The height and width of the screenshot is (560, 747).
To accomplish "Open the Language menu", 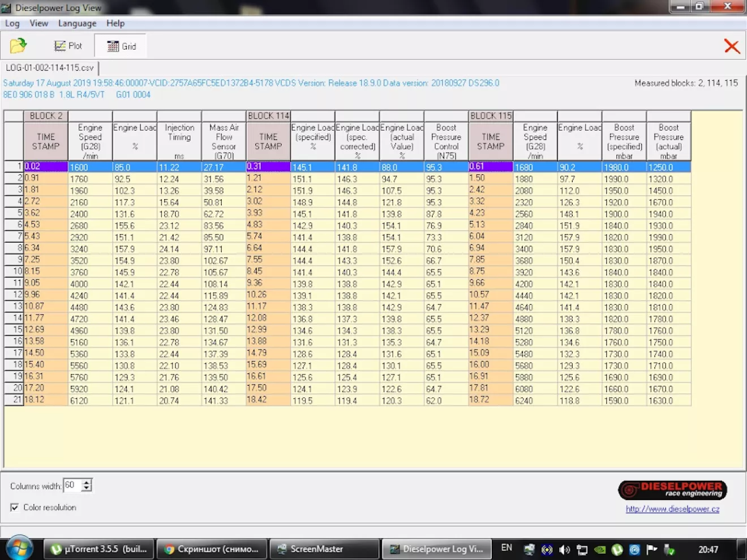I will point(77,23).
